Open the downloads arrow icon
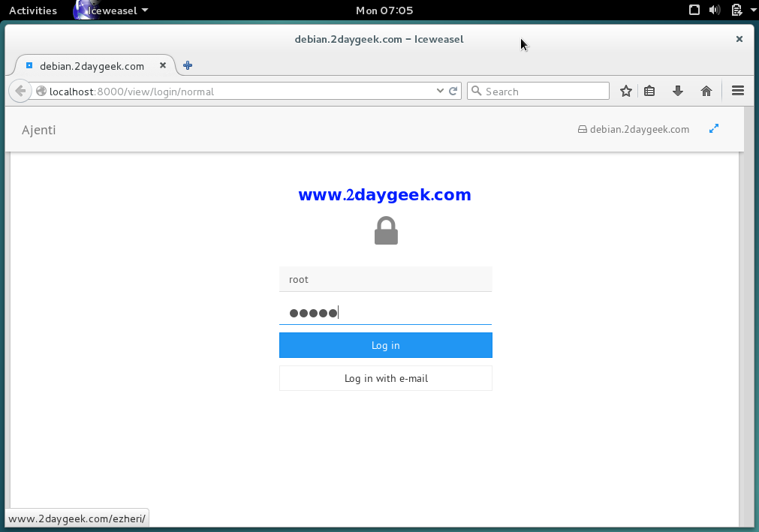This screenshot has height=532, width=759. pos(678,92)
